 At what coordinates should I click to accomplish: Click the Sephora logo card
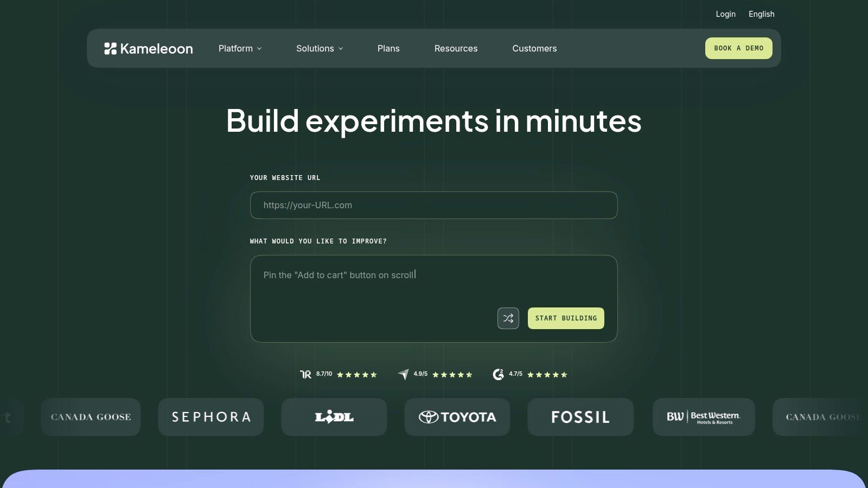[x=211, y=417]
